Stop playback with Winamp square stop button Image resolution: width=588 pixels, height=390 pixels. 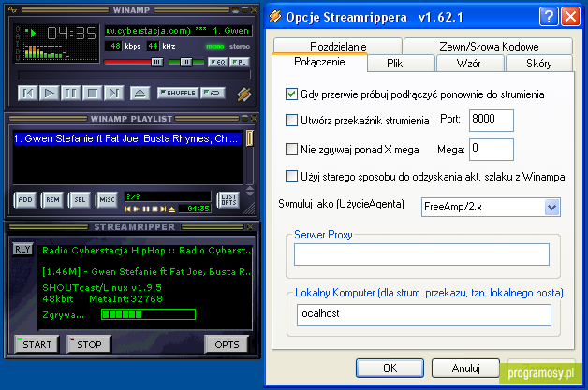[93, 93]
